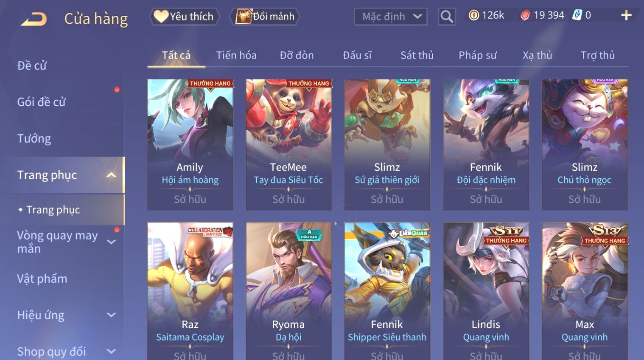
Task: Select the Raz Saitama Cosplay skin card
Action: point(190,291)
